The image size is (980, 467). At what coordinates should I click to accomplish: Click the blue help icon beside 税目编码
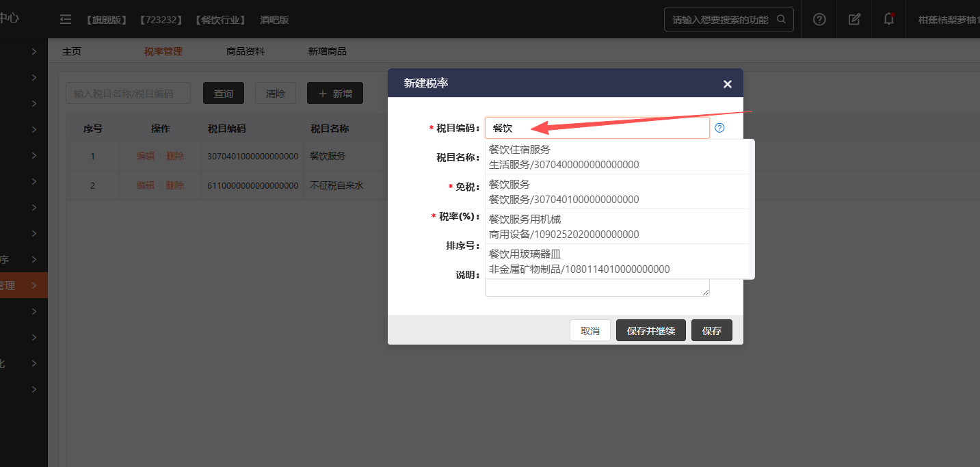719,128
